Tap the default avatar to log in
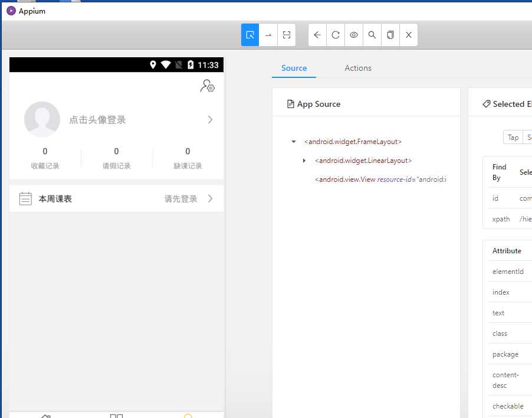The width and height of the screenshot is (532, 418). point(42,119)
